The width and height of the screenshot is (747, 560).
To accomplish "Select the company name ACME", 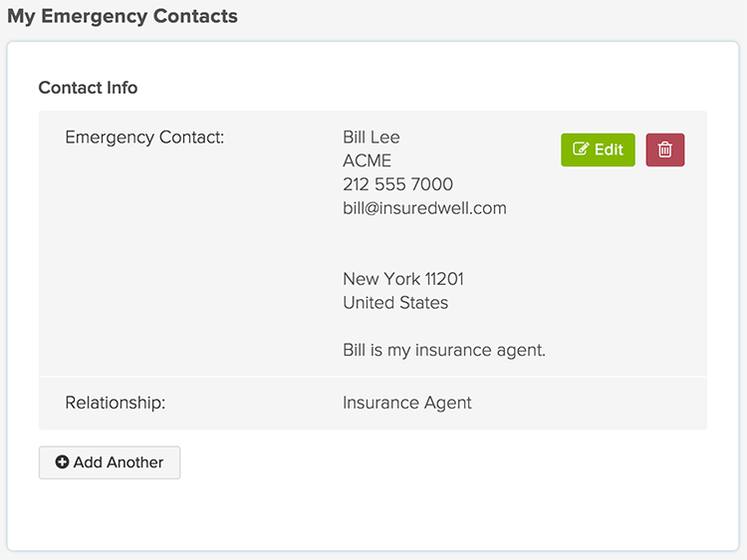I will pos(367,160).
